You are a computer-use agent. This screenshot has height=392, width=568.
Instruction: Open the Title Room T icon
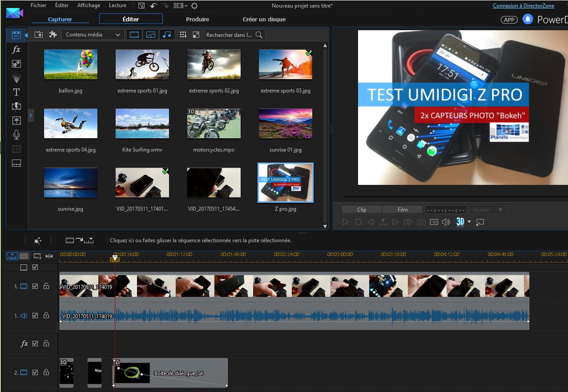pyautogui.click(x=16, y=92)
